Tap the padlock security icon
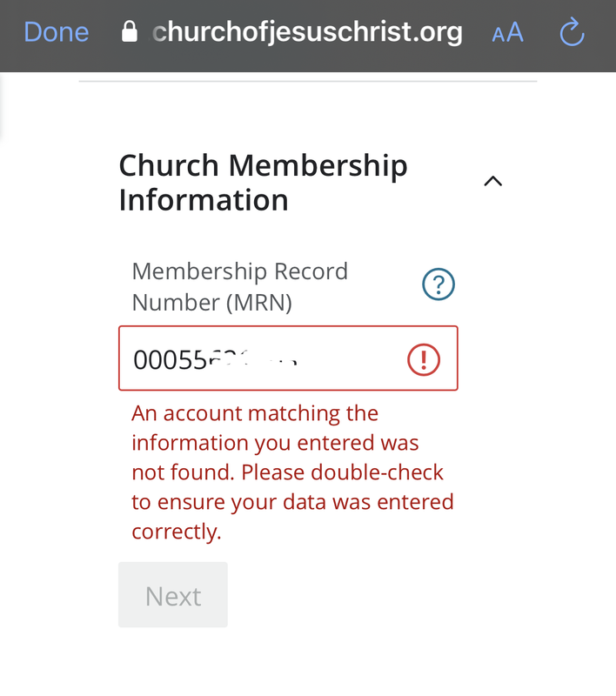 point(129,31)
